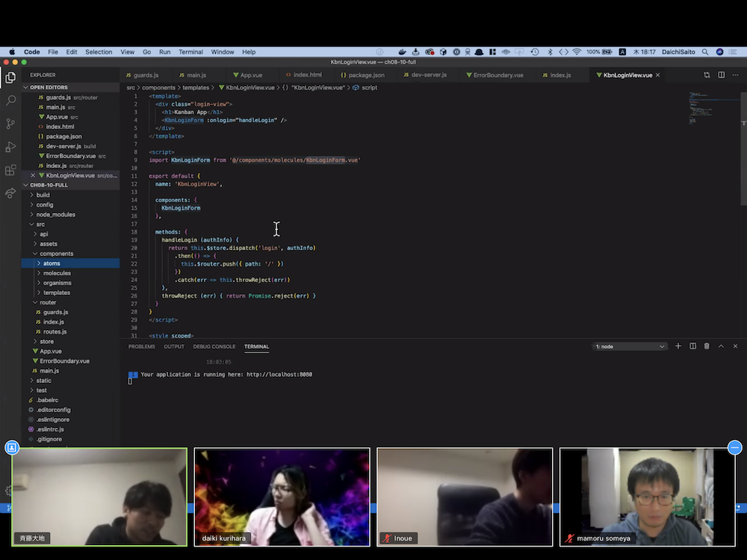Select index.html in Open Editors
The width and height of the screenshot is (747, 560).
pyautogui.click(x=70, y=127)
